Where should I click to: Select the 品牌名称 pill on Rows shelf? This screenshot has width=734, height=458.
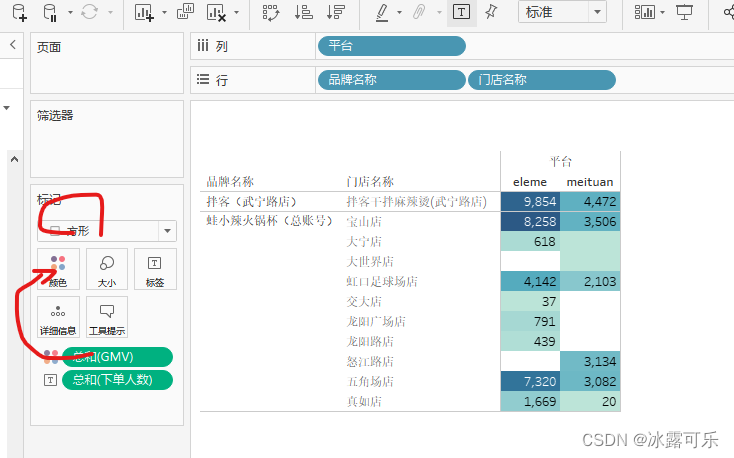click(x=391, y=80)
